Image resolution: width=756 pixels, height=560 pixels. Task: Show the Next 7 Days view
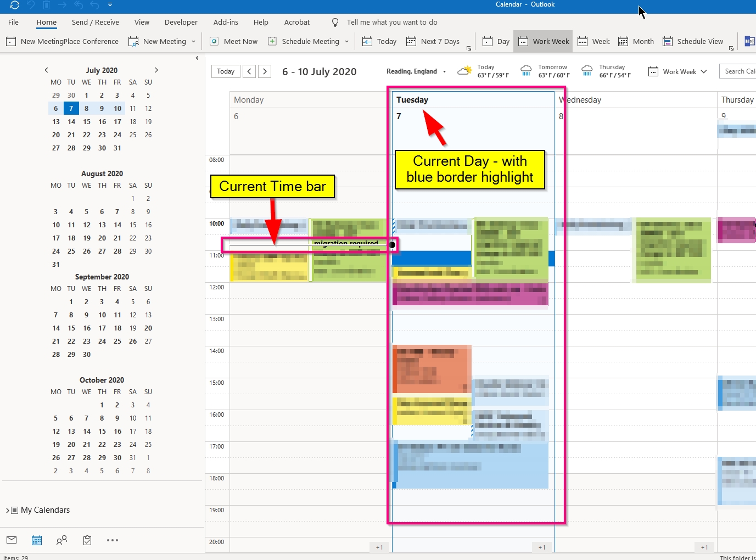click(x=433, y=42)
